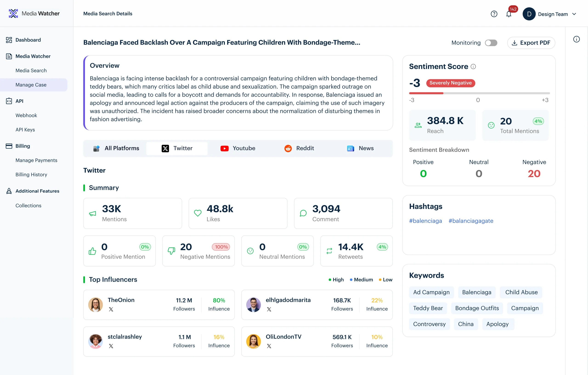Click the Comment bubble icon
Viewport: 588px width, 375px height.
303,213
